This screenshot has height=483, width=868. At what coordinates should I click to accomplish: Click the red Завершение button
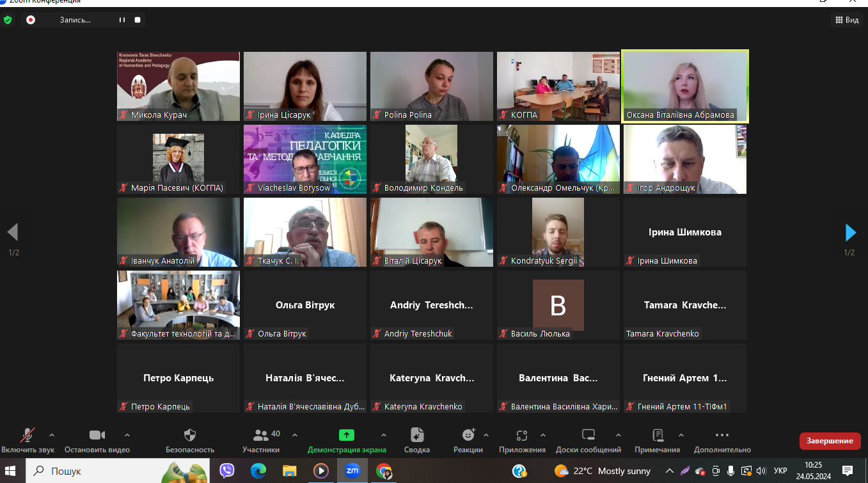click(x=830, y=441)
